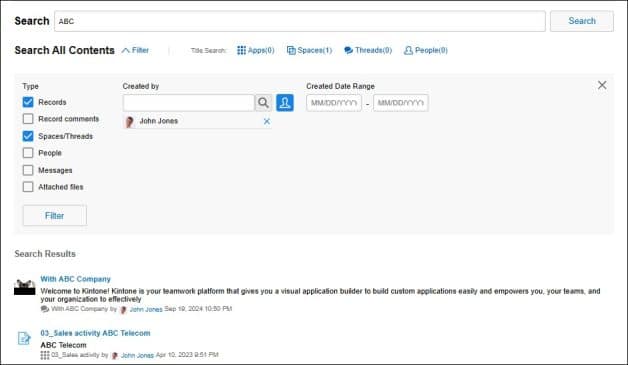Open John Jones link dated Sep 19, 2024
Viewport: 628px width, 365px height.
tap(146, 309)
